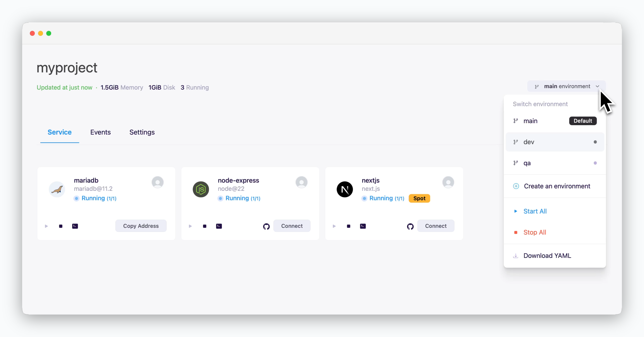Expand the main environment dropdown

coord(566,86)
